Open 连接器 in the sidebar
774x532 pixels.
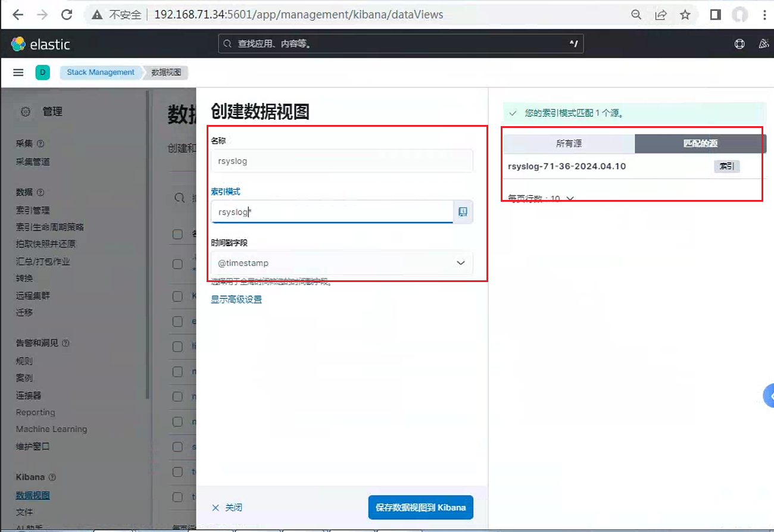click(x=29, y=395)
